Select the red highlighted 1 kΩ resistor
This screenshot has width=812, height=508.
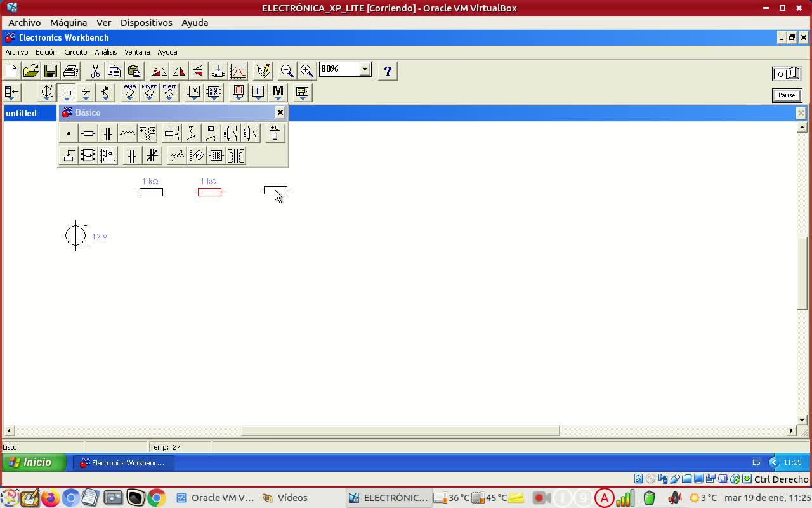(x=209, y=192)
